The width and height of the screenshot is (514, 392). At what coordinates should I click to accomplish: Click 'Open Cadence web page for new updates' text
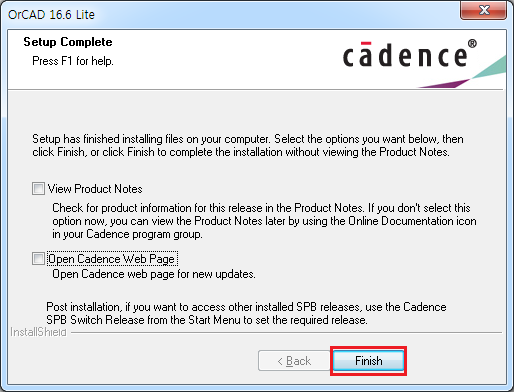[x=154, y=274]
